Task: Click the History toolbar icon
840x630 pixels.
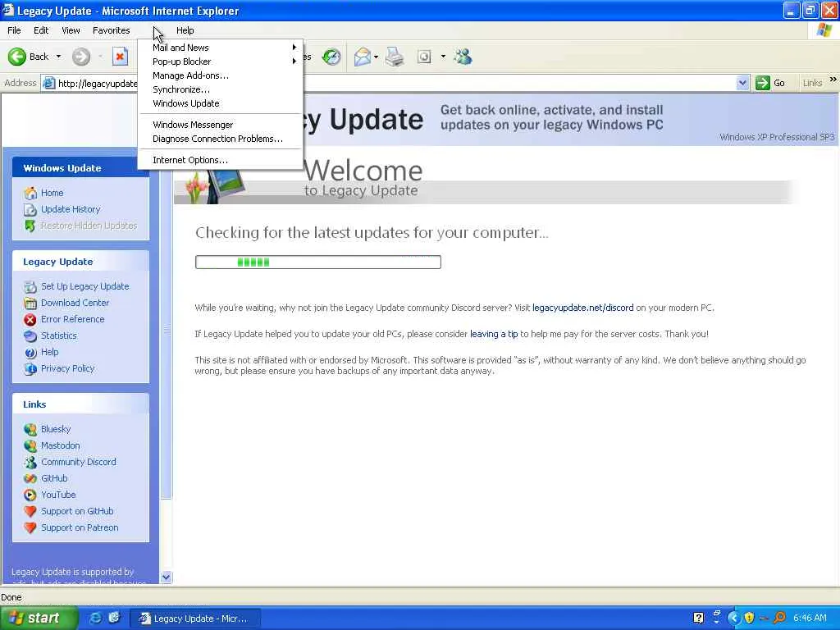Action: (331, 57)
